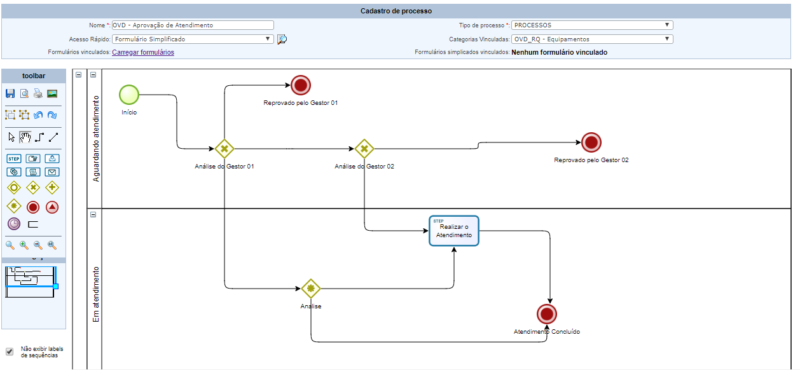This screenshot has height=370, width=800.
Task: Pick the plus parallel gateway element
Action: [x=52, y=187]
